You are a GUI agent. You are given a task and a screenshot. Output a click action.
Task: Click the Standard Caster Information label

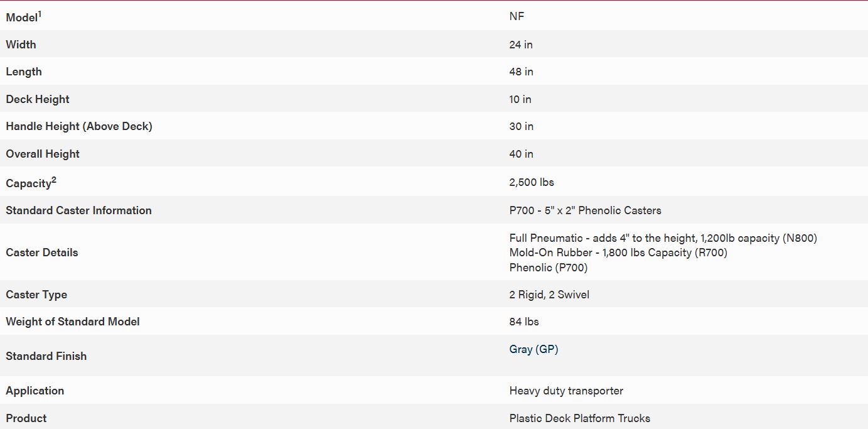[x=78, y=210]
